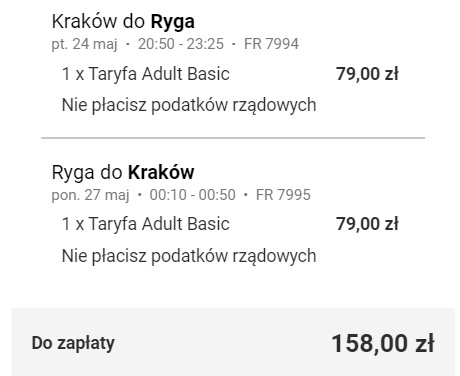Viewport: 460px width, 376px height.
Task: Click the first 79,00 zł fare price
Action: point(367,74)
